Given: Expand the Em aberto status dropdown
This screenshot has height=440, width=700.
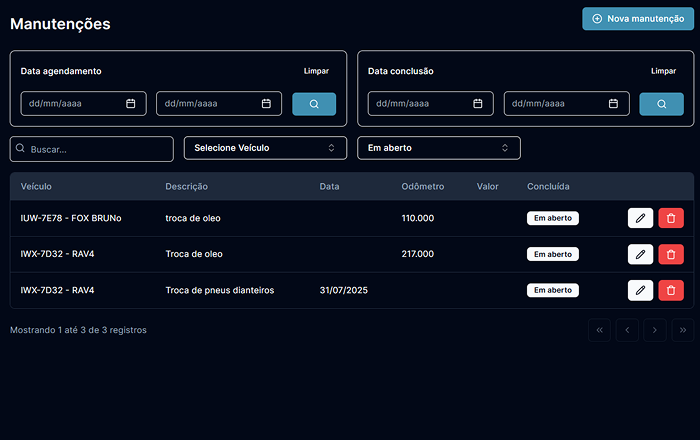Looking at the screenshot, I should tap(439, 148).
